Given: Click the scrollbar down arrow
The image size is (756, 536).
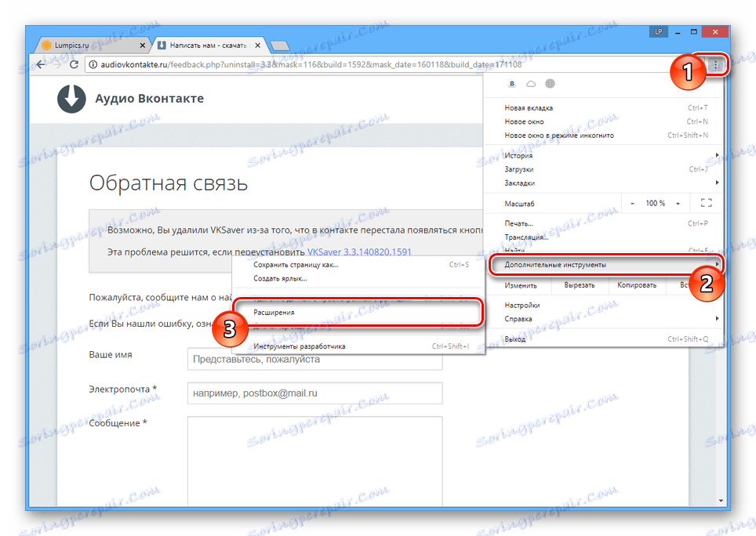Looking at the screenshot, I should pyautogui.click(x=721, y=501).
